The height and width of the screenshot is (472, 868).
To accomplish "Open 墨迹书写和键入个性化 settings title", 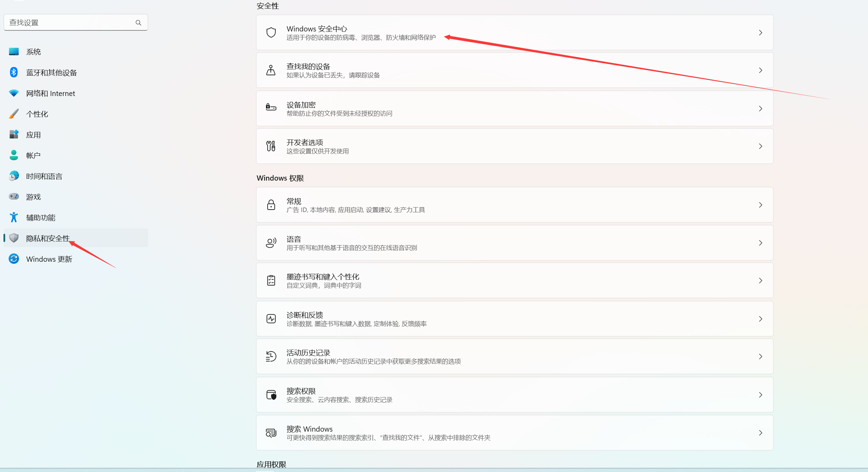I will click(x=323, y=277).
